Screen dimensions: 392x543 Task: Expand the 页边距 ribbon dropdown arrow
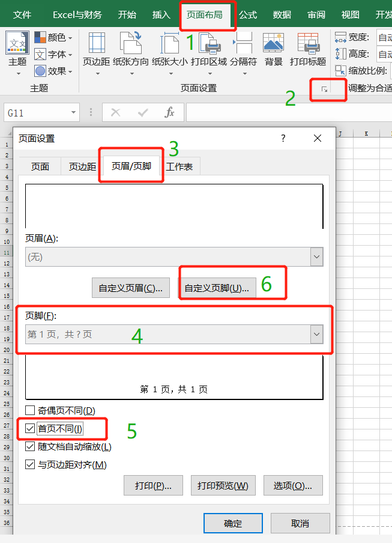tap(97, 74)
